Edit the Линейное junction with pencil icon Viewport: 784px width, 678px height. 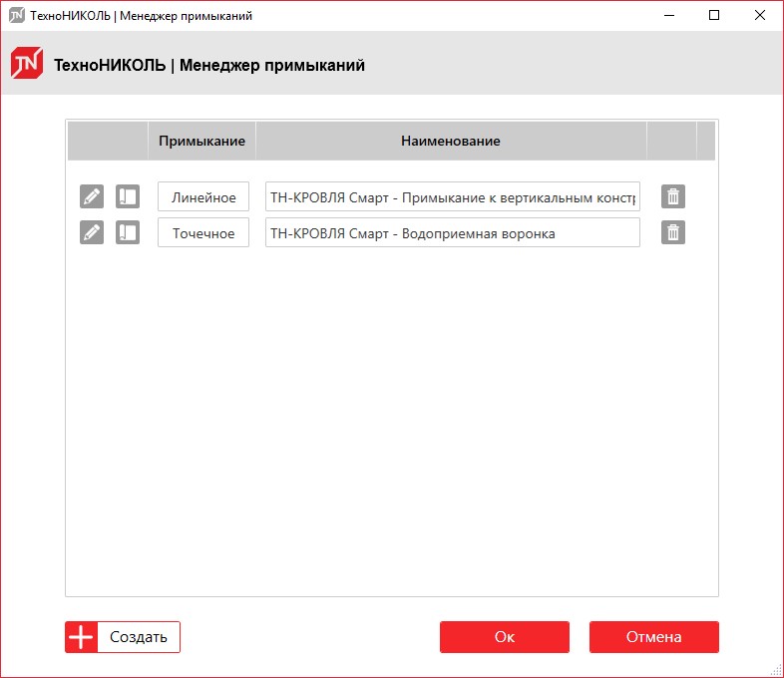pyautogui.click(x=92, y=196)
